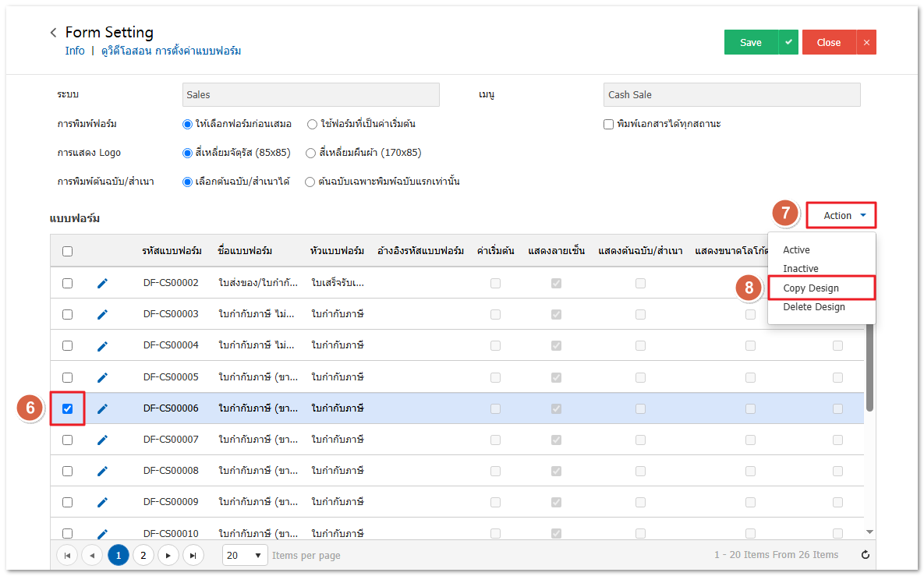Uncheck the DF-CS00006 row checkbox
This screenshot has height=576, width=924.
coord(67,408)
